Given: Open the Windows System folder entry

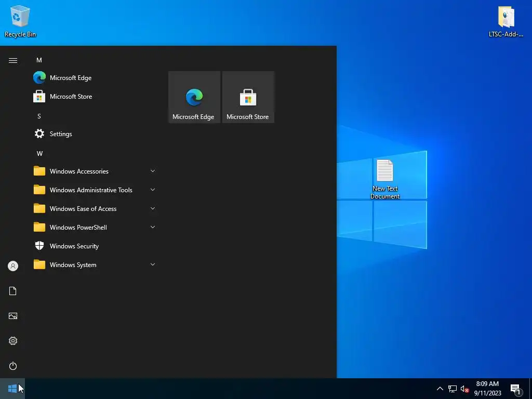Looking at the screenshot, I should click(95, 264).
